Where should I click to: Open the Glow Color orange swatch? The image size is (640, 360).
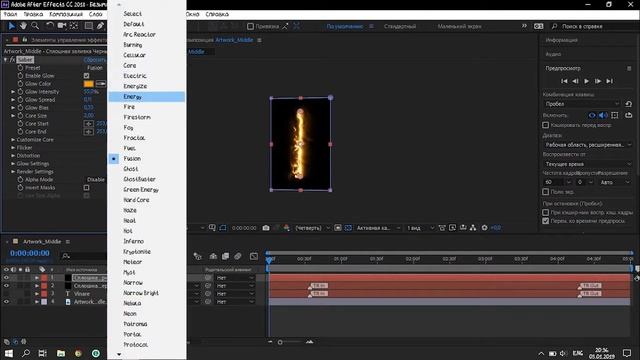coord(89,84)
